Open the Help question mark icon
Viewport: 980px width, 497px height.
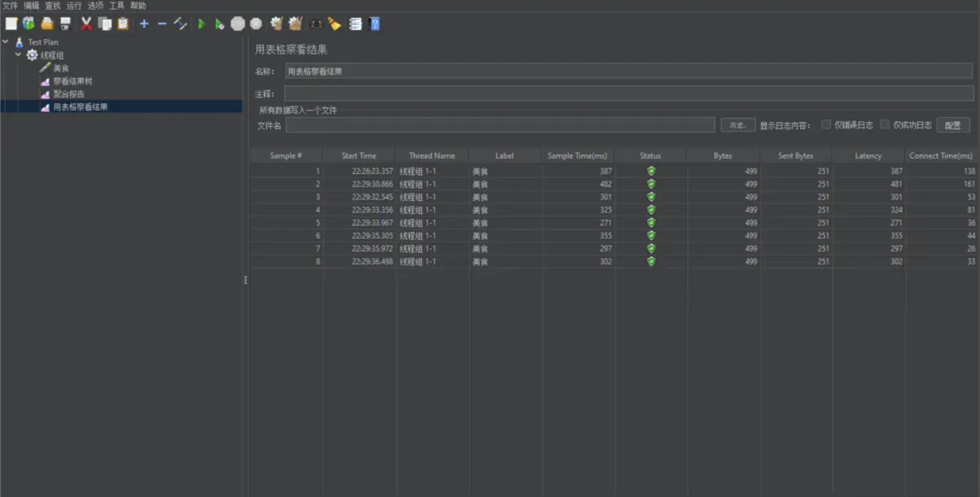(374, 24)
